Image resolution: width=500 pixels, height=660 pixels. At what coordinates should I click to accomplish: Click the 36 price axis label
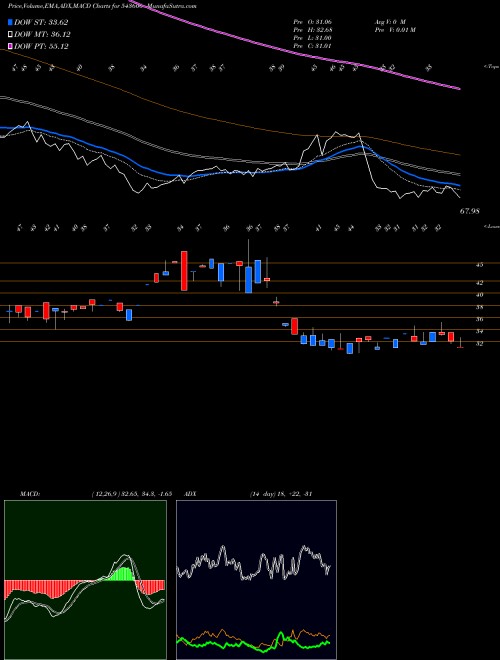point(479,319)
